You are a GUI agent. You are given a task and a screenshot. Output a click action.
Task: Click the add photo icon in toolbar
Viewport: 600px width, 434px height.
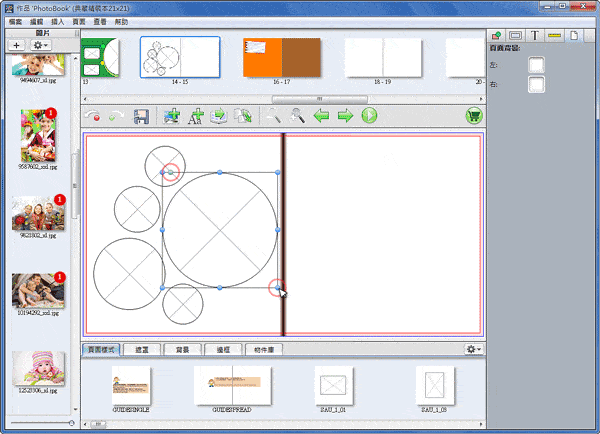tap(171, 117)
